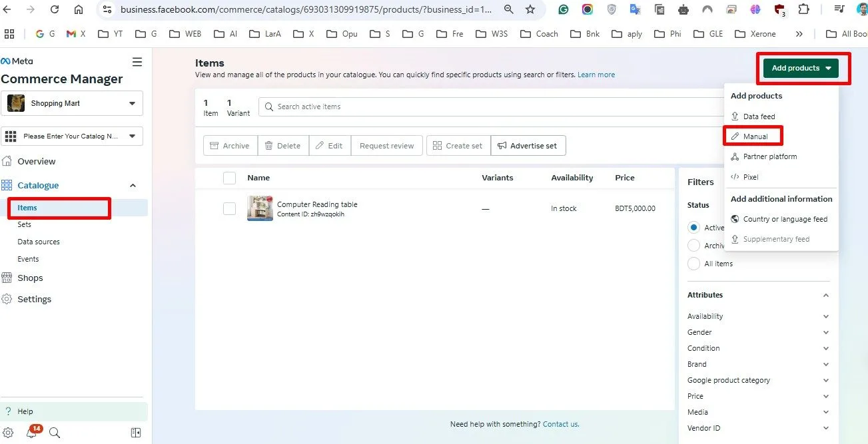
Task: Open the catalog name dropdown
Action: pos(72,136)
